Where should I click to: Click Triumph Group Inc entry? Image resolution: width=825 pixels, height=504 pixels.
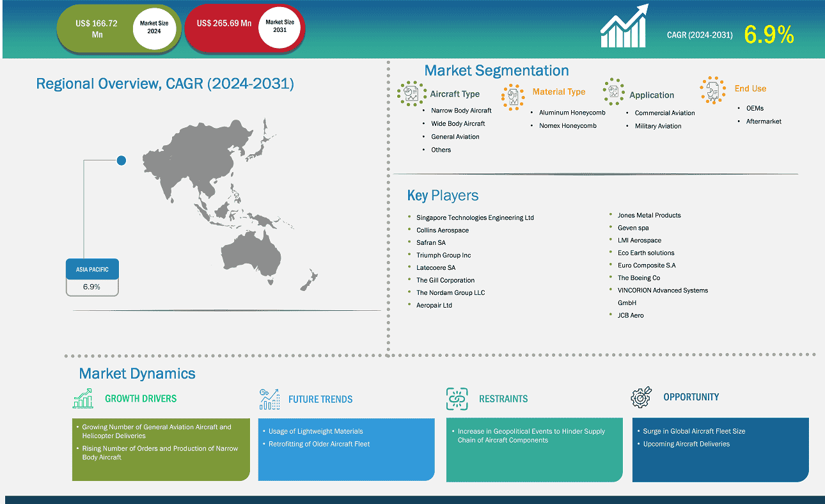(x=443, y=255)
